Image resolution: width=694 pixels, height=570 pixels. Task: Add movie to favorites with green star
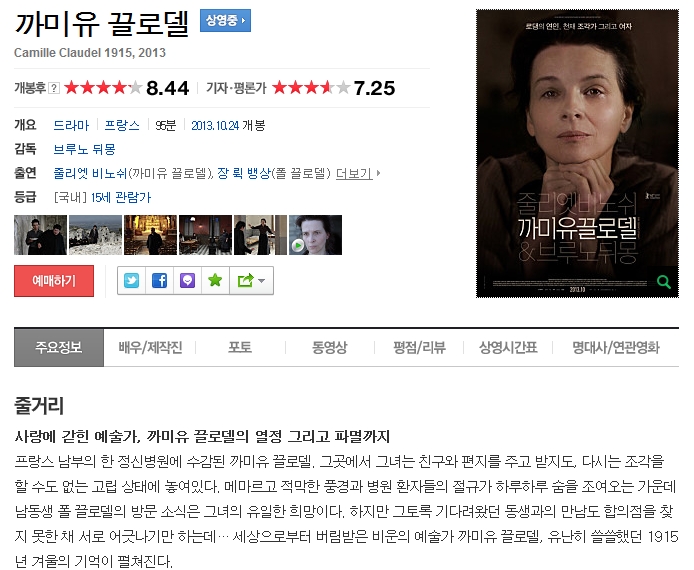coord(215,281)
